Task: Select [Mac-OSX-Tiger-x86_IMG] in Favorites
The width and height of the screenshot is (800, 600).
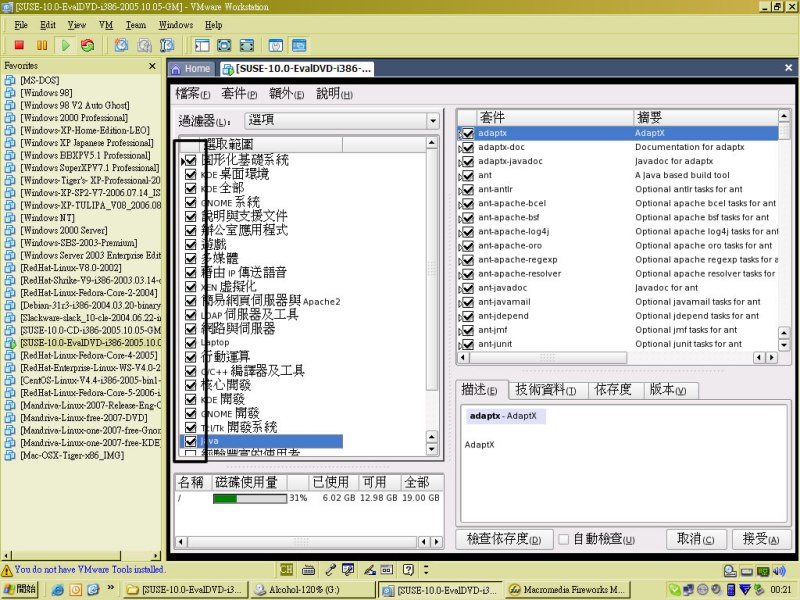Action: pyautogui.click(x=71, y=456)
